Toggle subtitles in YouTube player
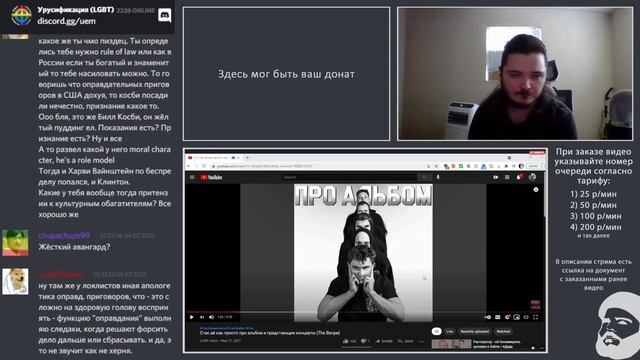The image size is (640, 360). pos(498,317)
